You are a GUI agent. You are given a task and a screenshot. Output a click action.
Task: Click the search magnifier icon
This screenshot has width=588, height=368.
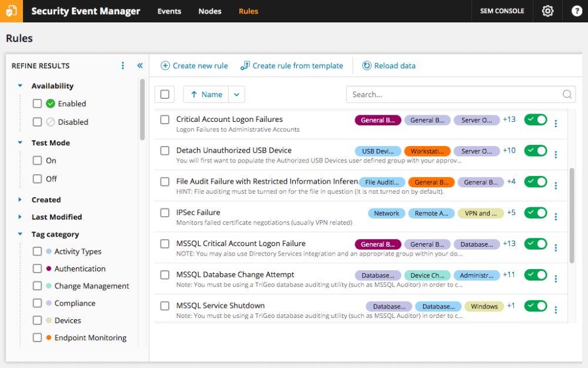click(566, 94)
